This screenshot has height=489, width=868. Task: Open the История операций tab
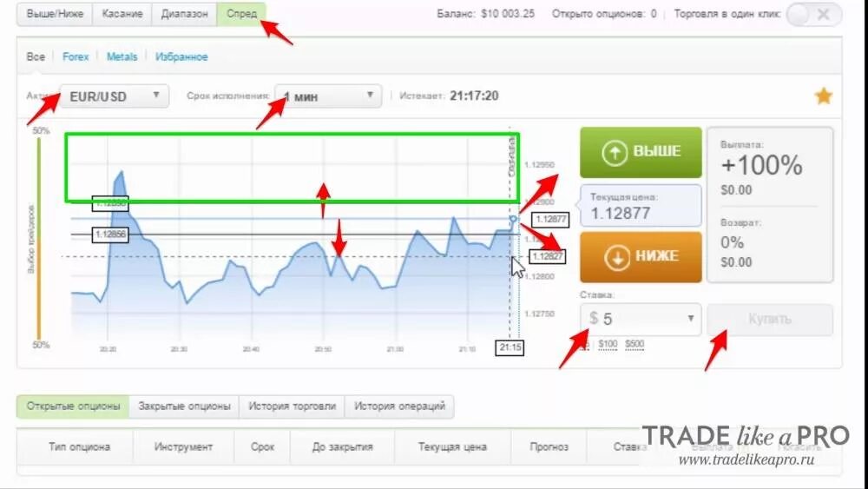click(399, 406)
